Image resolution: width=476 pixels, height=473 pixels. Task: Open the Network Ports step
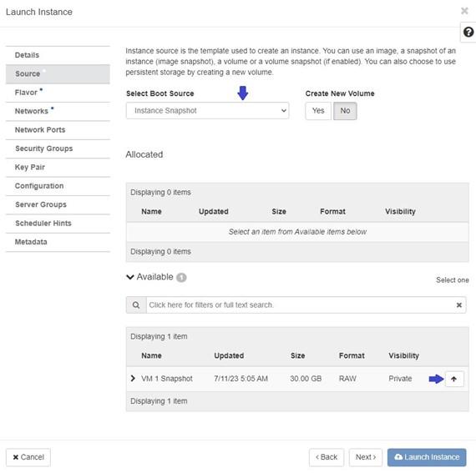58,130
